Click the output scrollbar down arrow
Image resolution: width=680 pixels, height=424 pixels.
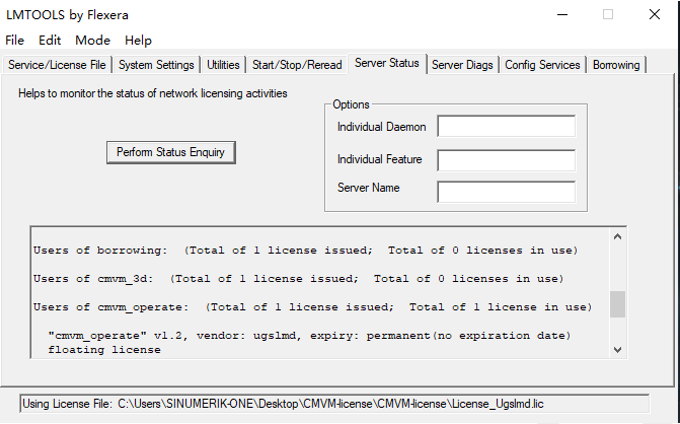point(618,349)
